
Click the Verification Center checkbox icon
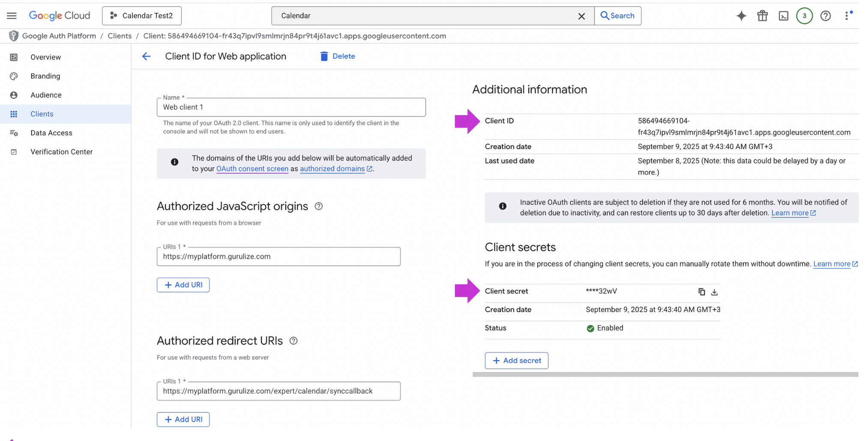pyautogui.click(x=14, y=152)
